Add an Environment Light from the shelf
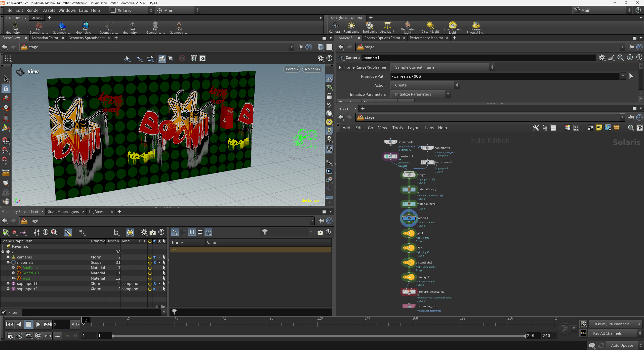 (x=453, y=28)
